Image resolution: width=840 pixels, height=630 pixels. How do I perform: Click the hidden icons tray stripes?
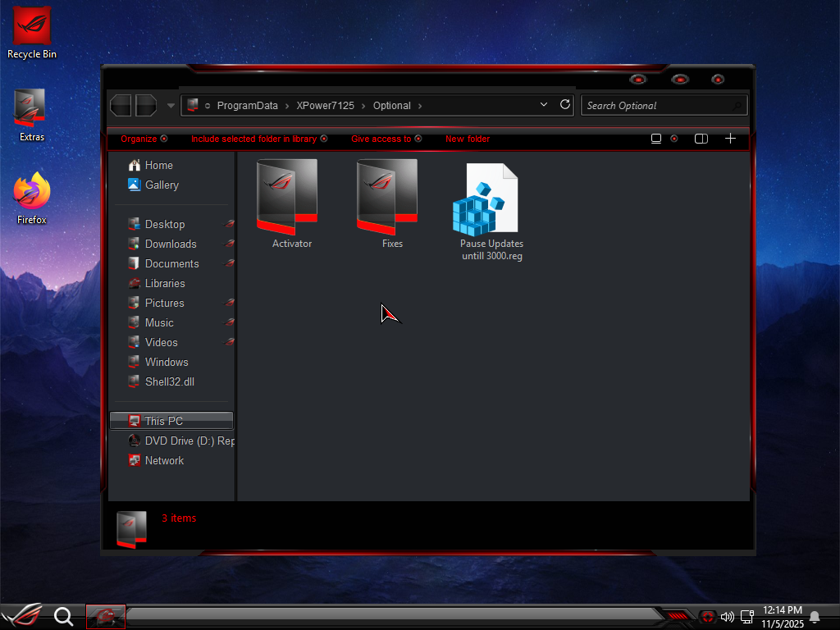(678, 616)
